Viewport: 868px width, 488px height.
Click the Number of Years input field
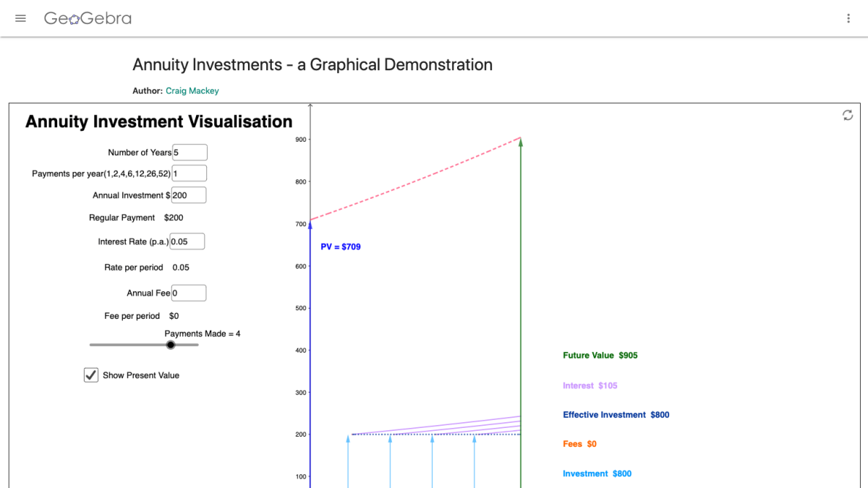(190, 152)
